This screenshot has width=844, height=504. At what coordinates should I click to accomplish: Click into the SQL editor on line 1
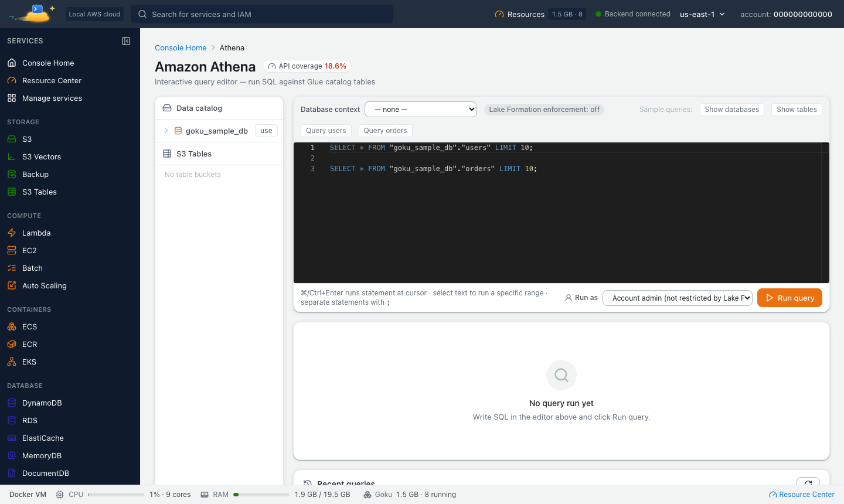431,148
